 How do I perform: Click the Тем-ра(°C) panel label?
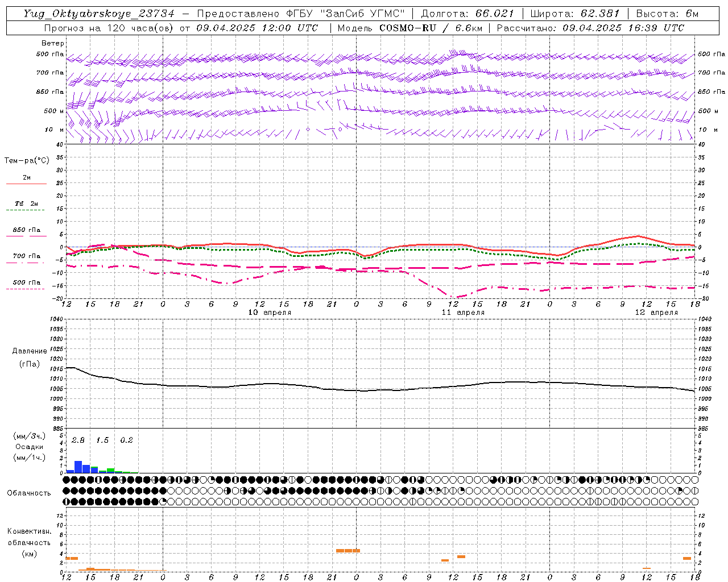tap(27, 161)
